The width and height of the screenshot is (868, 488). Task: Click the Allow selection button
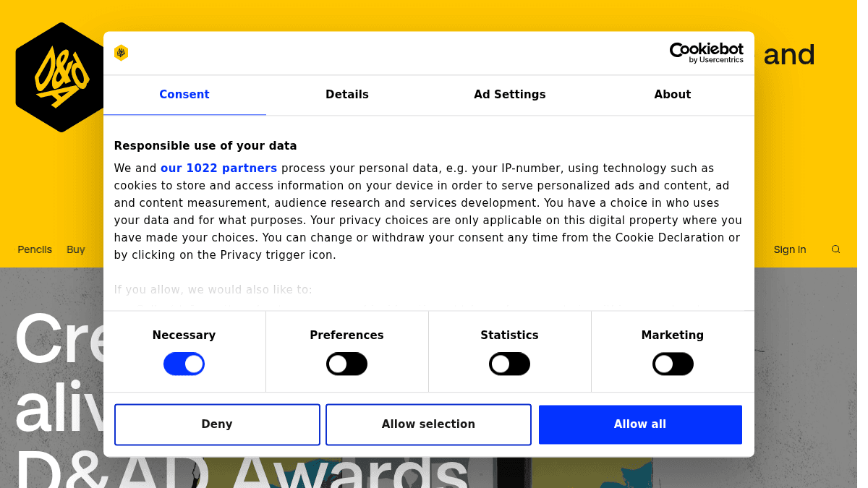pos(428,424)
